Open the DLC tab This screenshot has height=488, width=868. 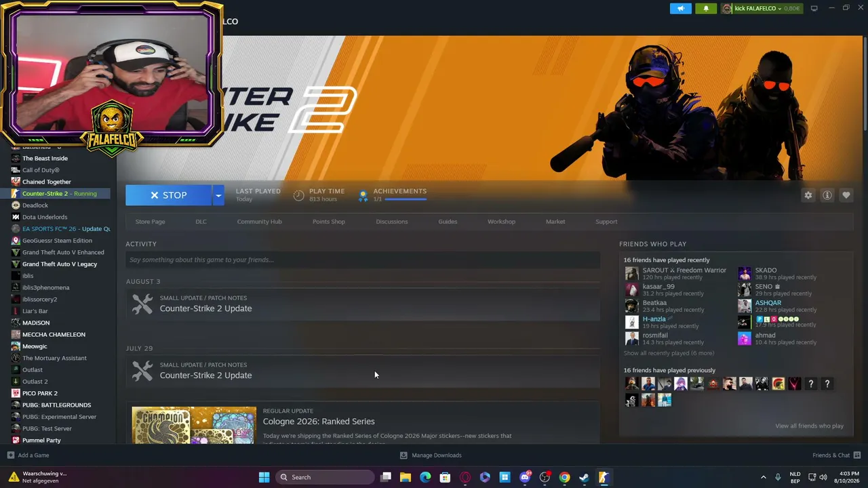tap(201, 222)
